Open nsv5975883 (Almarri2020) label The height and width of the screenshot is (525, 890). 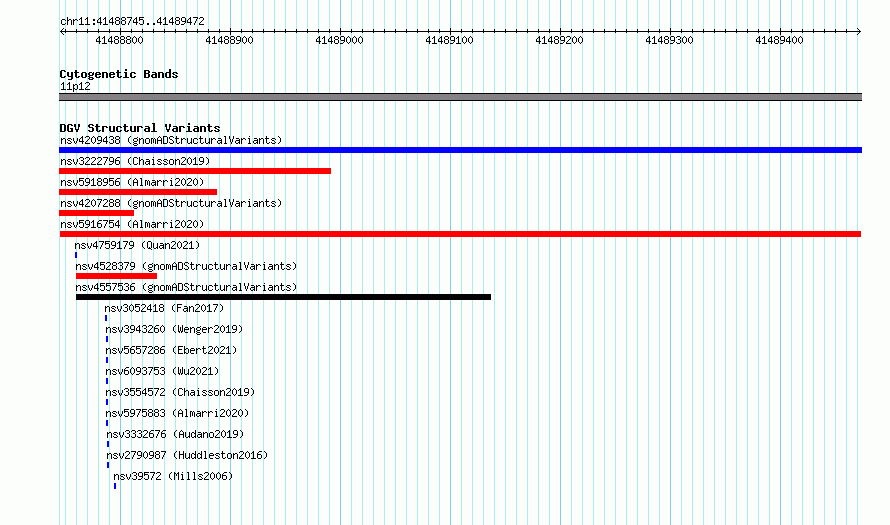pyautogui.click(x=177, y=413)
